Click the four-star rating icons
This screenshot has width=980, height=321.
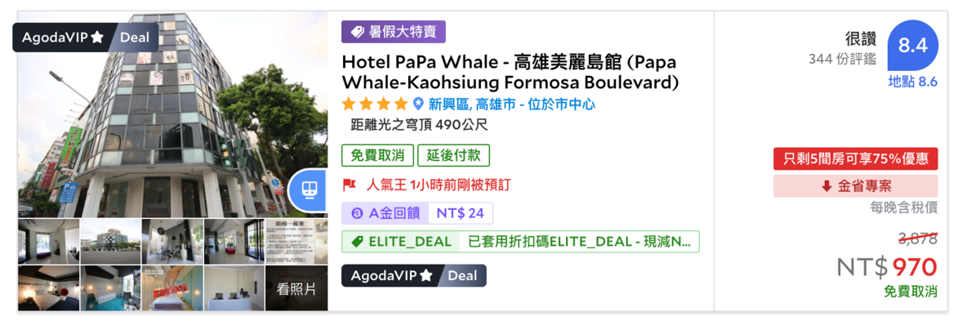point(374,104)
